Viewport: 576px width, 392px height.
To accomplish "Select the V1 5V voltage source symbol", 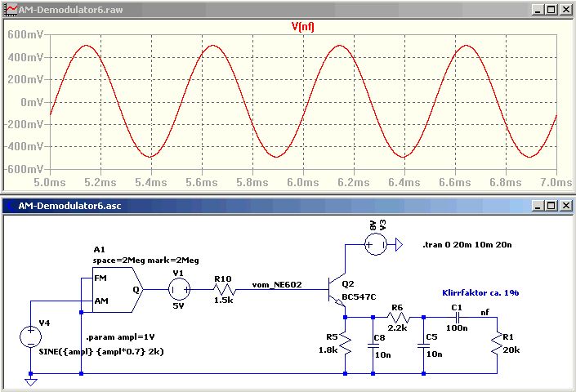I will pos(179,290).
